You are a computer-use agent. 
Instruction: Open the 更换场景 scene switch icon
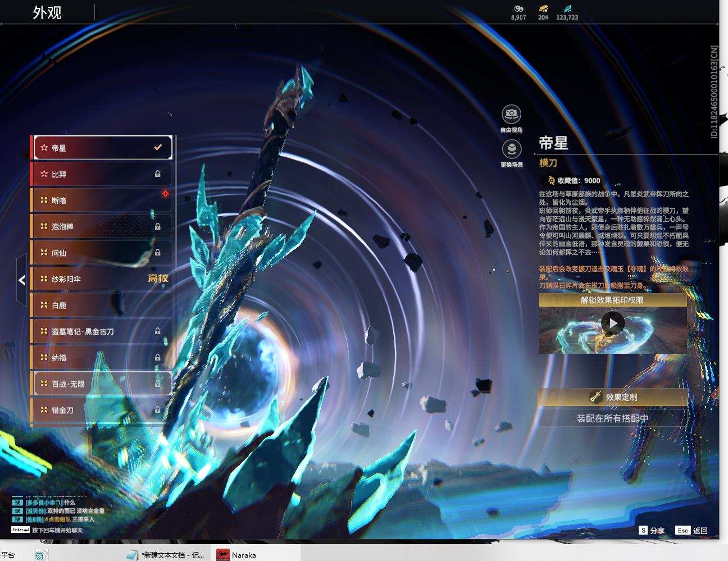pyautogui.click(x=511, y=149)
